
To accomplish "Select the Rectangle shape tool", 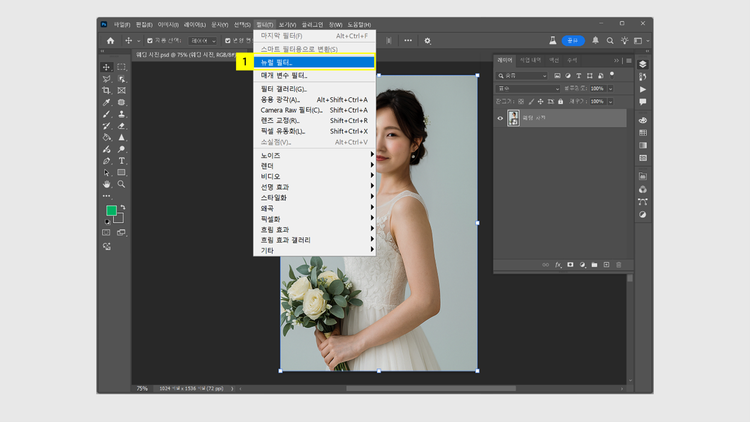I will tap(121, 173).
